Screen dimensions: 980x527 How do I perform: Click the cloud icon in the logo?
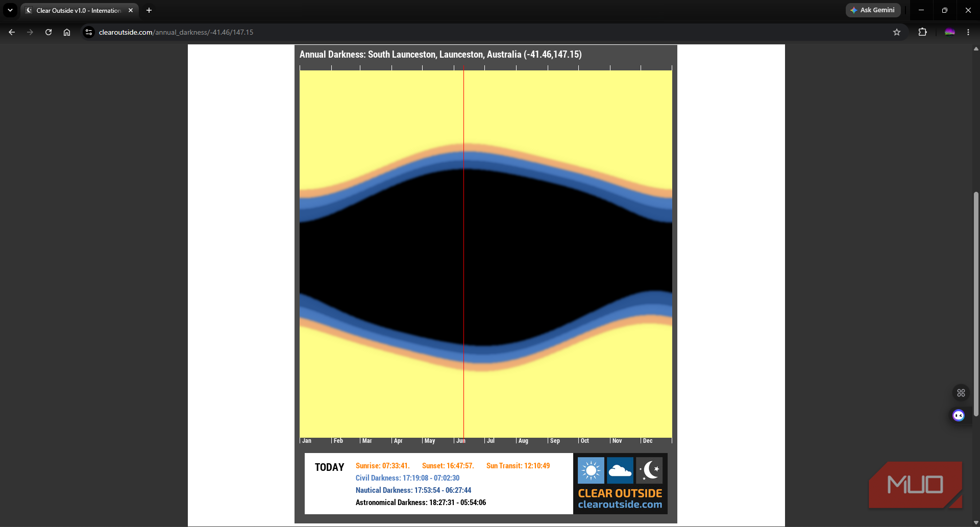pos(620,470)
